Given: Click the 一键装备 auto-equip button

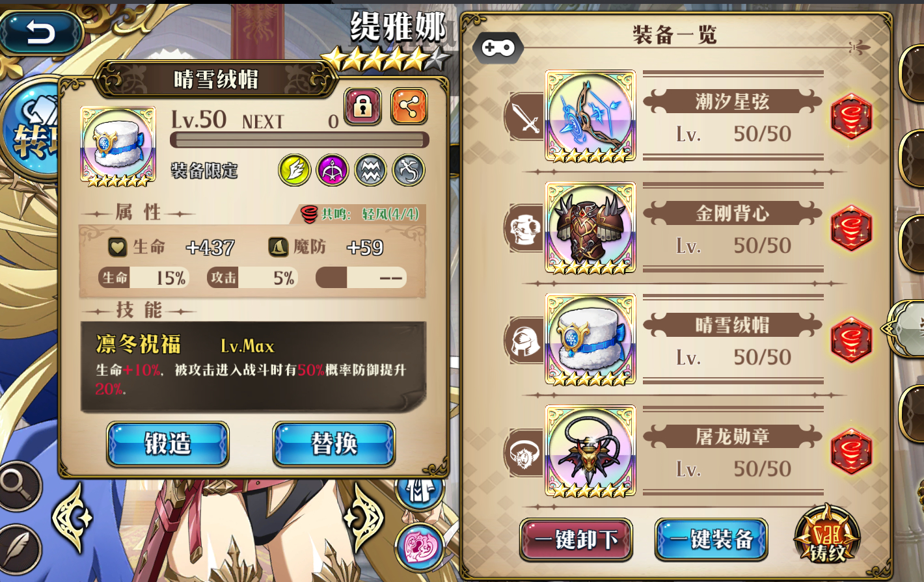Looking at the screenshot, I should 711,539.
